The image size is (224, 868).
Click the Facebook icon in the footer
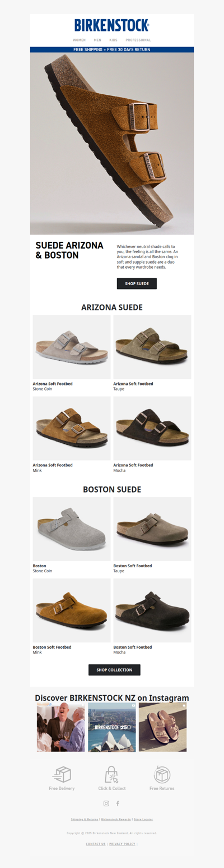(x=118, y=803)
